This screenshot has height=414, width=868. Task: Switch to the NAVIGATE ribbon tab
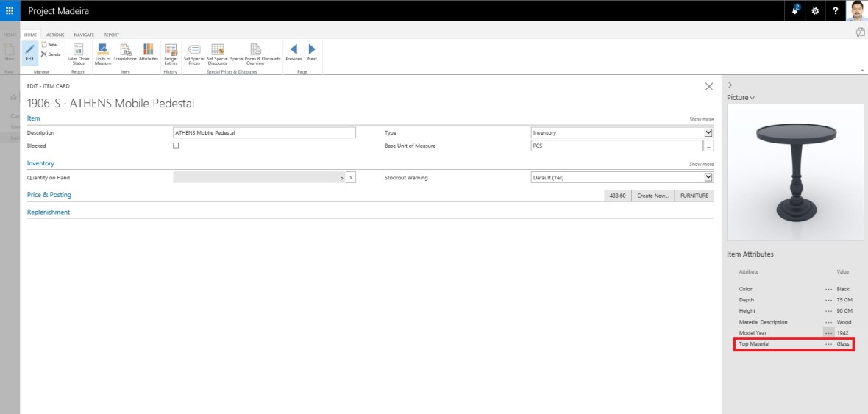(84, 35)
